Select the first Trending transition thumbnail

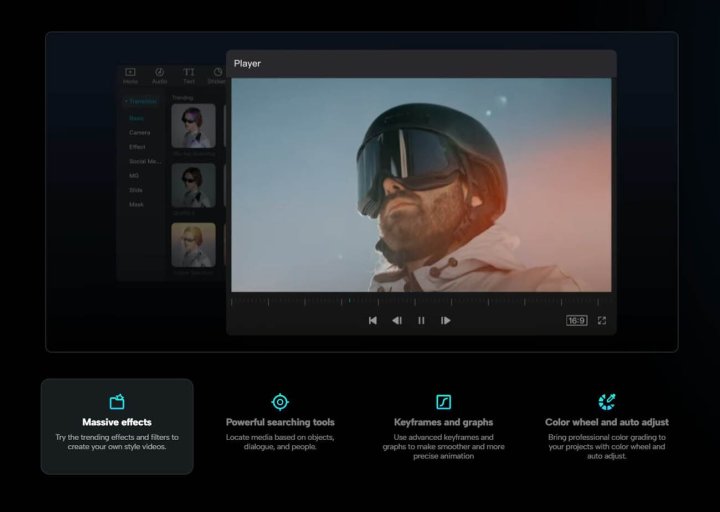tap(193, 127)
